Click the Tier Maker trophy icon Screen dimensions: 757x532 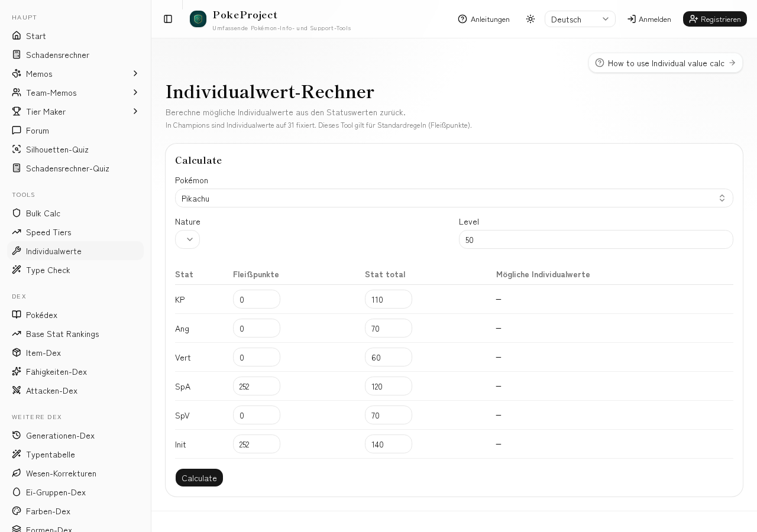click(17, 112)
